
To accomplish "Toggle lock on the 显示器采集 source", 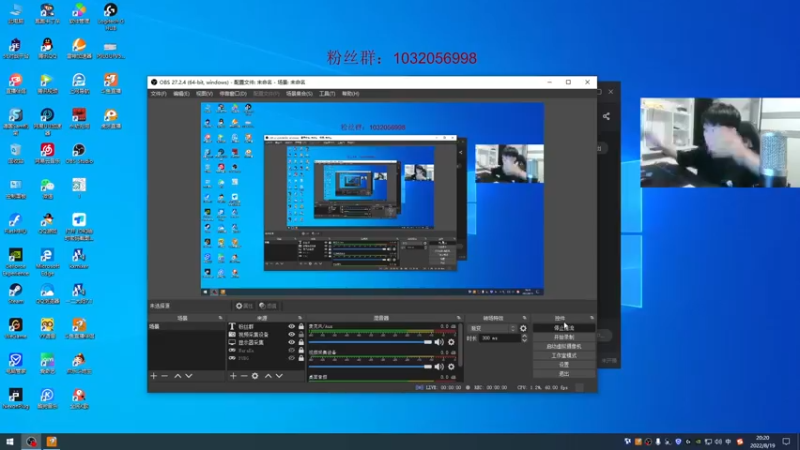I will coord(301,342).
